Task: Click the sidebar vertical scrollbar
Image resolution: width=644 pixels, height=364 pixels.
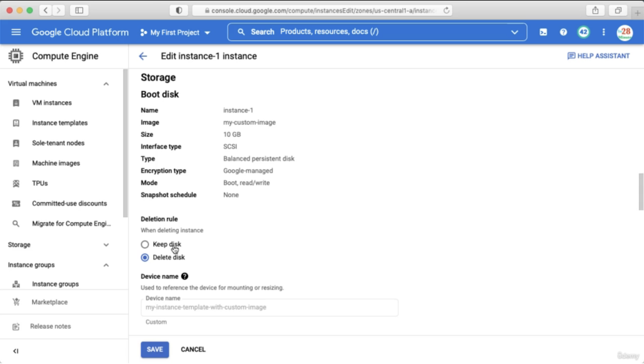Action: tap(125, 143)
